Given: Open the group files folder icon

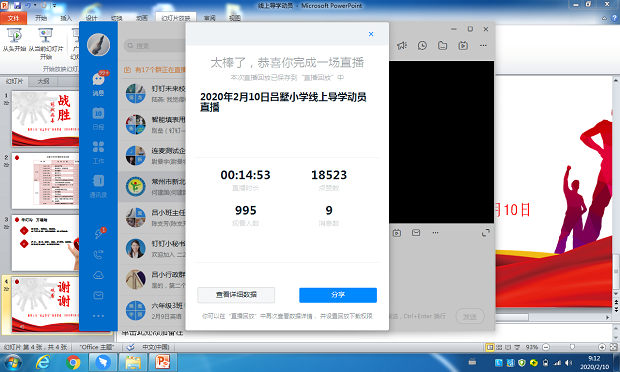Looking at the screenshot, I should click(442, 45).
